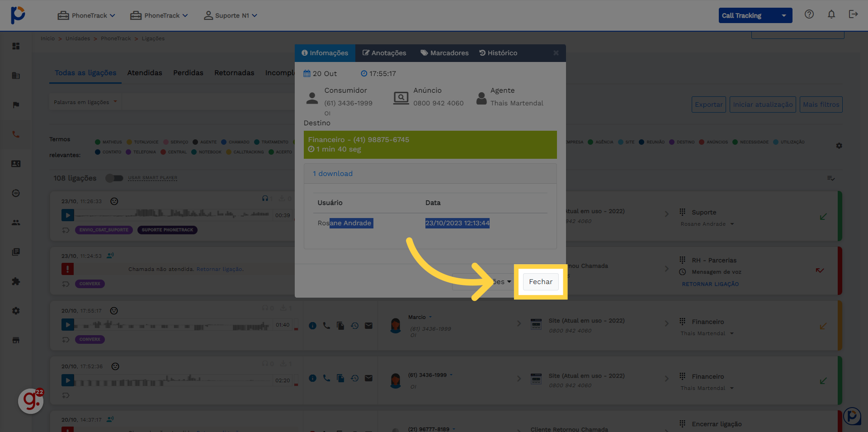Click notes copy icon for 20/10 17:52:36 call
This screenshot has width=868, height=432.
click(x=340, y=378)
